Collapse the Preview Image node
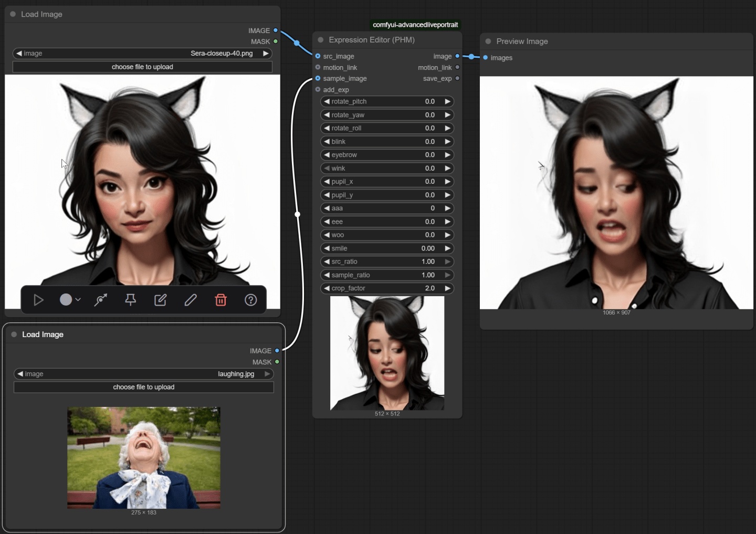Screen dimensions: 756x534 (488, 41)
